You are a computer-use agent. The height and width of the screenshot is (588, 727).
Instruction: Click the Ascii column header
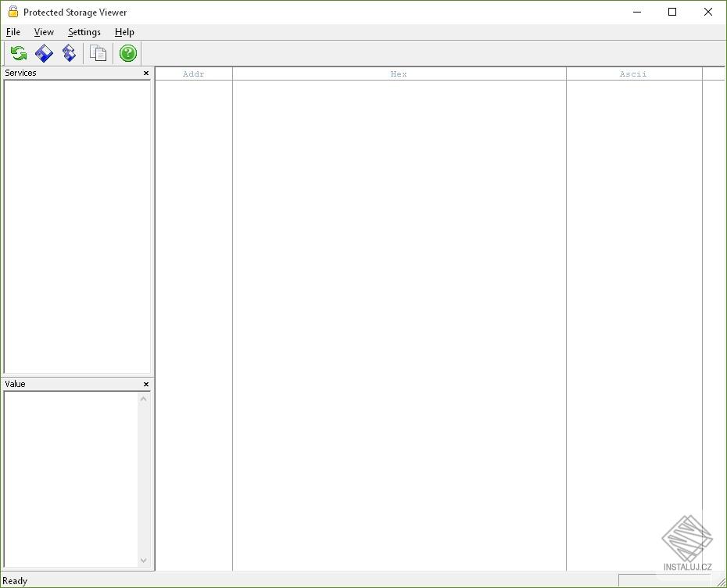click(x=633, y=73)
